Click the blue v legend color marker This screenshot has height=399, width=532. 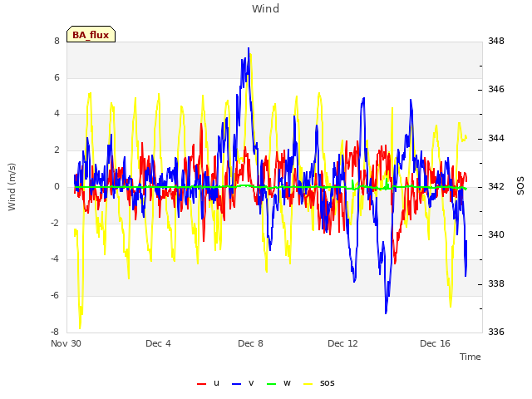click(236, 384)
